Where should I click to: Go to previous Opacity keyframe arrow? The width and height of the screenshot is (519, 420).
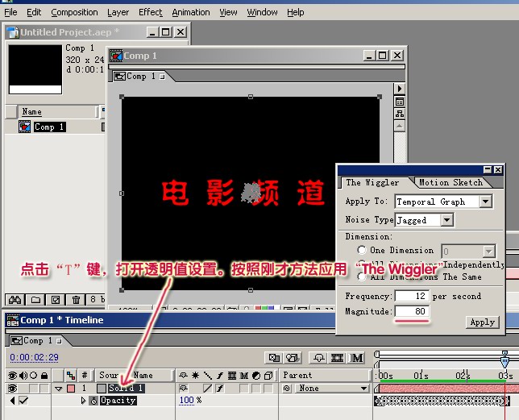click(13, 401)
